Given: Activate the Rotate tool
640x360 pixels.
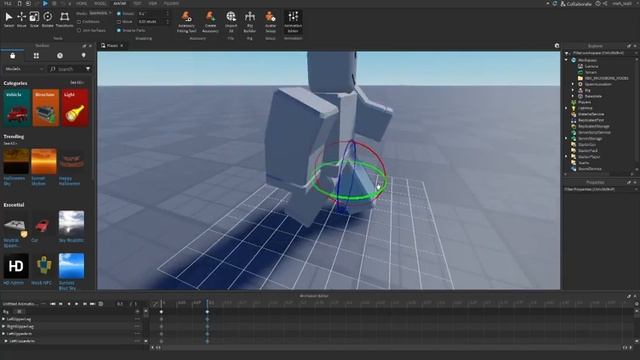Looking at the screenshot, I should pyautogui.click(x=47, y=19).
